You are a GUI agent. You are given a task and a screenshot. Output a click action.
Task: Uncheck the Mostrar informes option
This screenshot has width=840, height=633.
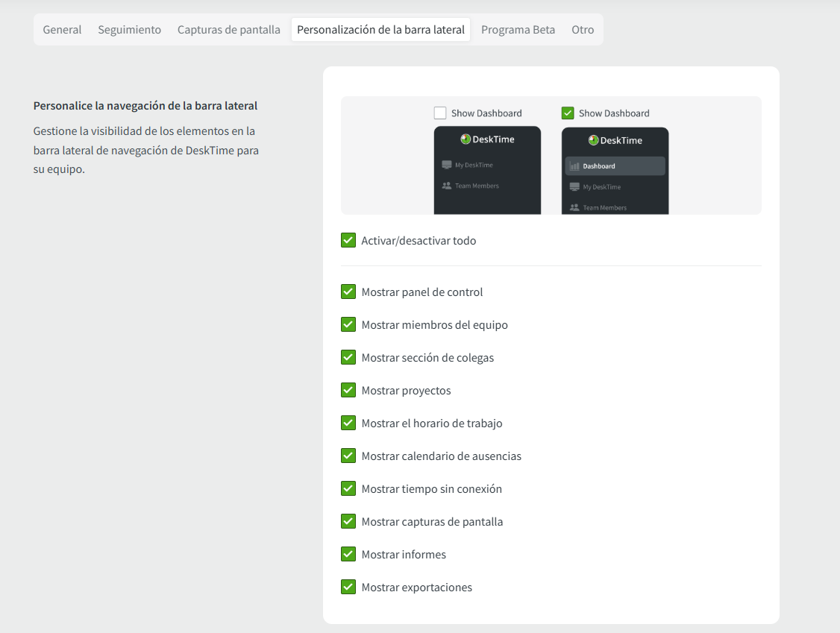(348, 554)
